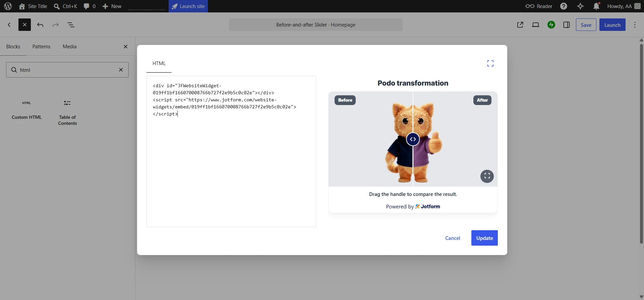Open Site Title in admin bar
The width and height of the screenshot is (644, 300).
click(x=33, y=6)
